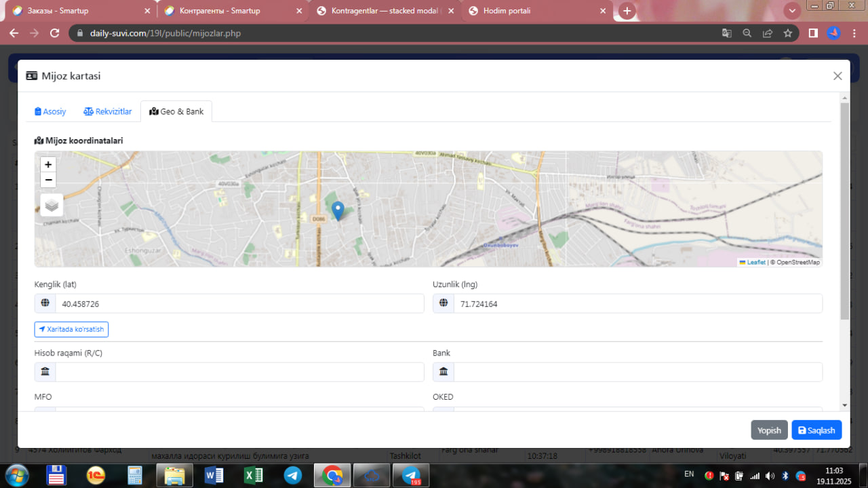Click the Uzunlik (lng) input field
Screen dimensions: 868x488
point(637,304)
